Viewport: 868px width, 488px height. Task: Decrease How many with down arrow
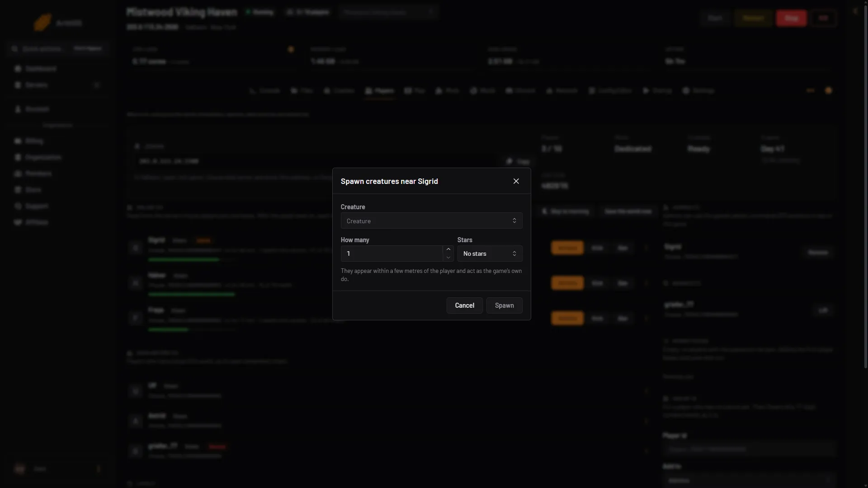[x=448, y=258]
